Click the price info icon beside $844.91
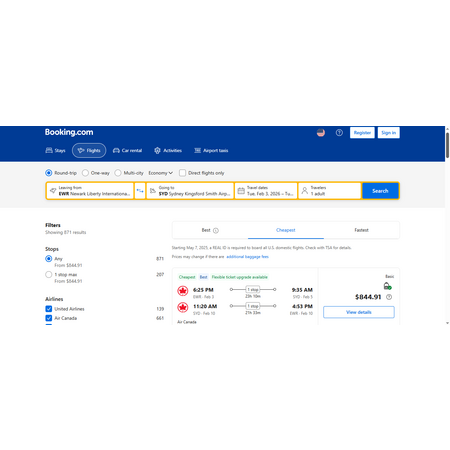Viewport: 450px width, 450px height. tap(389, 297)
